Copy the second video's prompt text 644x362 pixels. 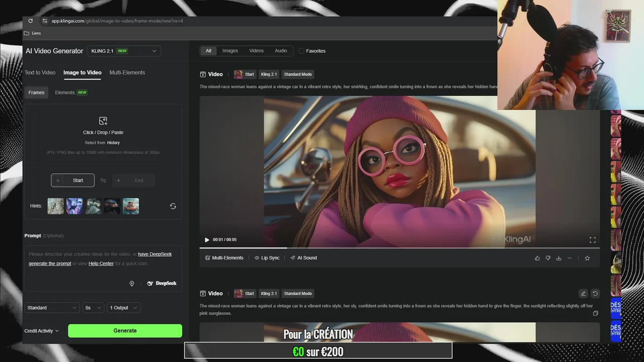click(x=596, y=313)
